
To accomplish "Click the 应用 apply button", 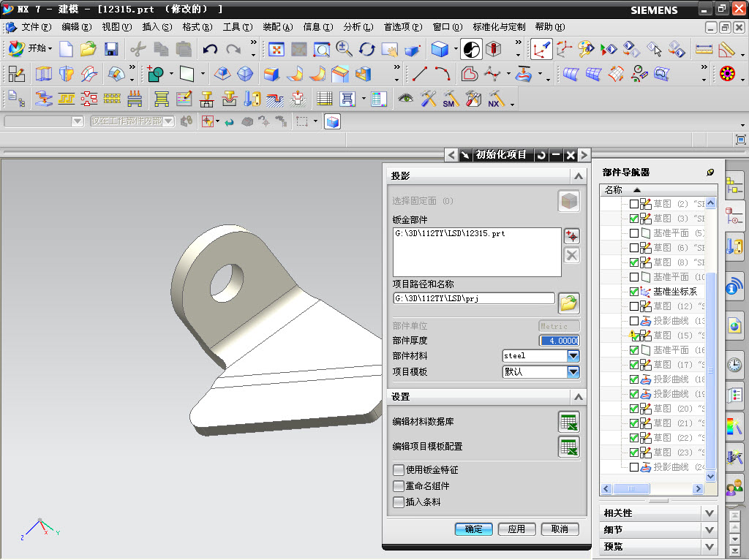I will tap(516, 529).
